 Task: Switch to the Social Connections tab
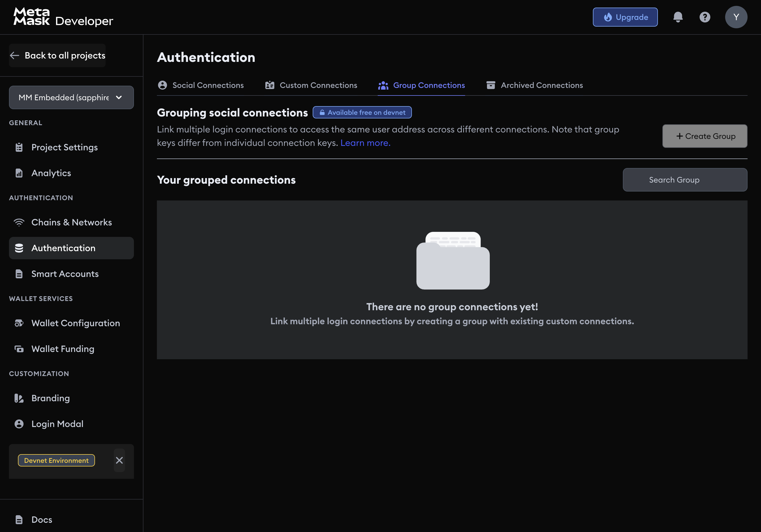[x=201, y=85]
